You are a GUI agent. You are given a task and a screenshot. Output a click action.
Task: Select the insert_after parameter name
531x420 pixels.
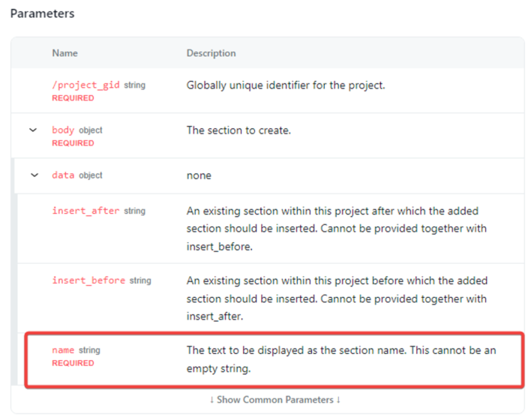[85, 211]
